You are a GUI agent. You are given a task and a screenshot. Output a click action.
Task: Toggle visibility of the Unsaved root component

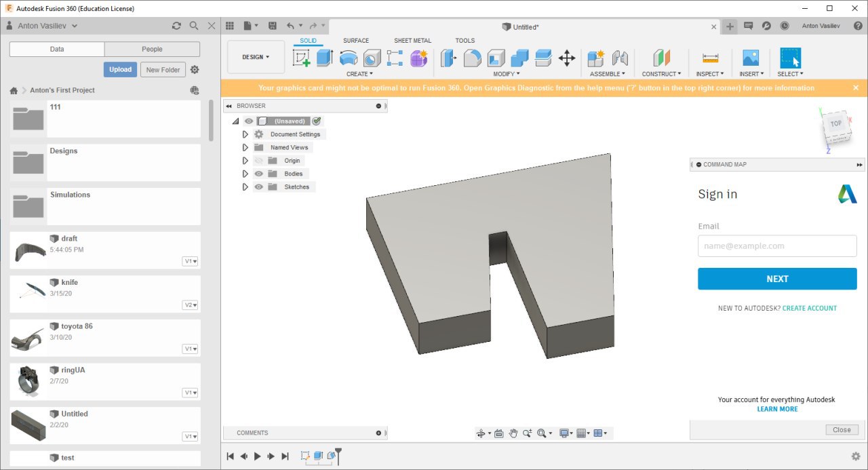click(x=249, y=121)
